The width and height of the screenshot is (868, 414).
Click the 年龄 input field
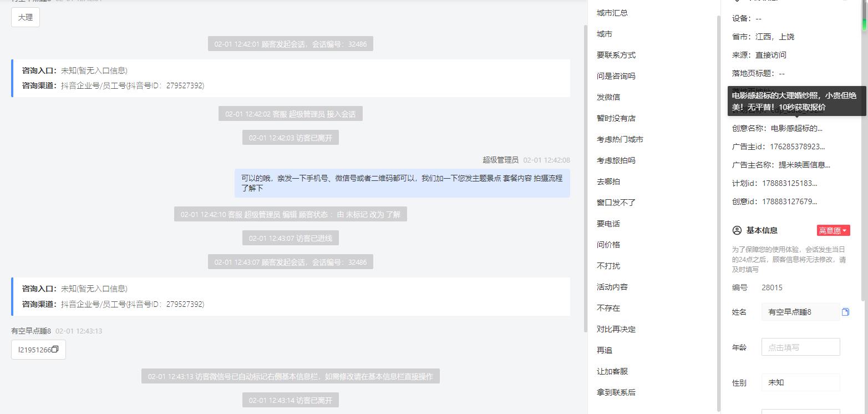pyautogui.click(x=800, y=347)
